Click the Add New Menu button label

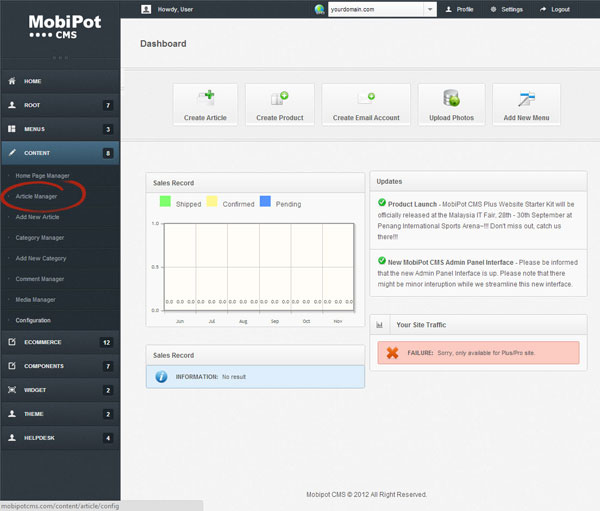(x=527, y=118)
